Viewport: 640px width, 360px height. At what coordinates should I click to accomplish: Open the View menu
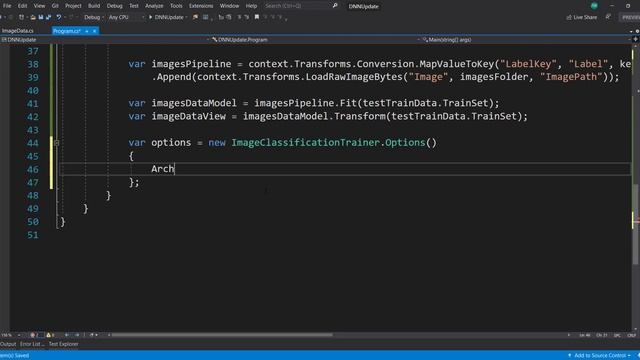pos(39,6)
